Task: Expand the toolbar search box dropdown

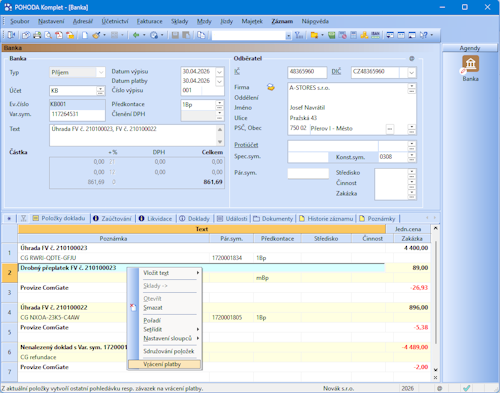Action: pos(288,36)
